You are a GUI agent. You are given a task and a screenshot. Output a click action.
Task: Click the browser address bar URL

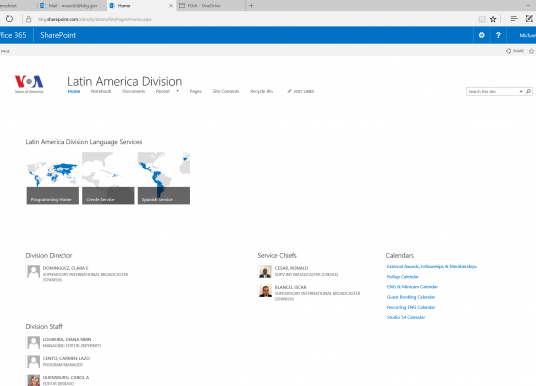point(95,19)
